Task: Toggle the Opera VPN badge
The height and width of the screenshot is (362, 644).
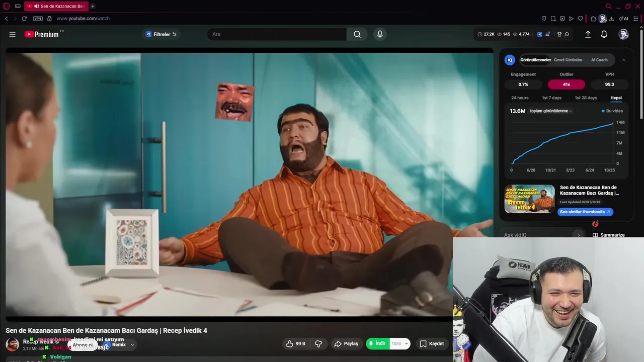Action: pyautogui.click(x=38, y=19)
